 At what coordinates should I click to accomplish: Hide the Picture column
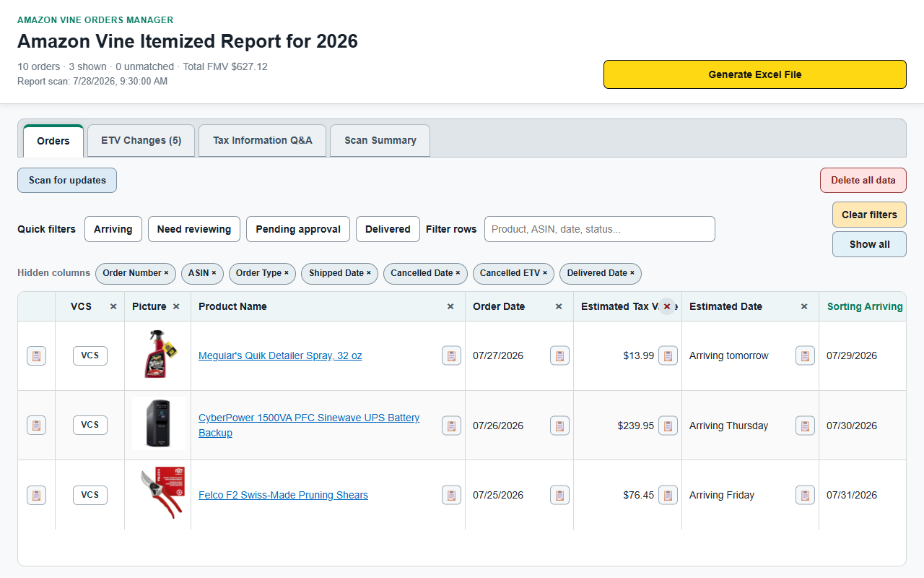(x=176, y=306)
